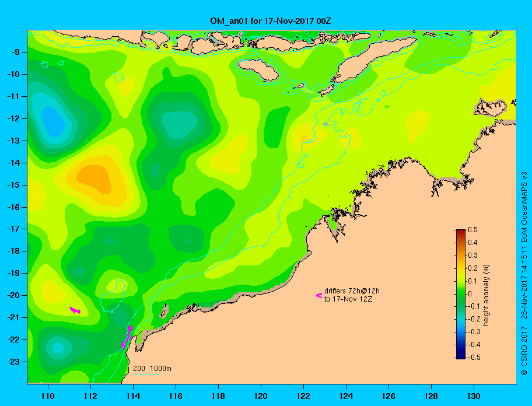Click the teal low anomaly near 110.5E 22.5S
Viewport: 532px width, 406px height.
(x=58, y=348)
